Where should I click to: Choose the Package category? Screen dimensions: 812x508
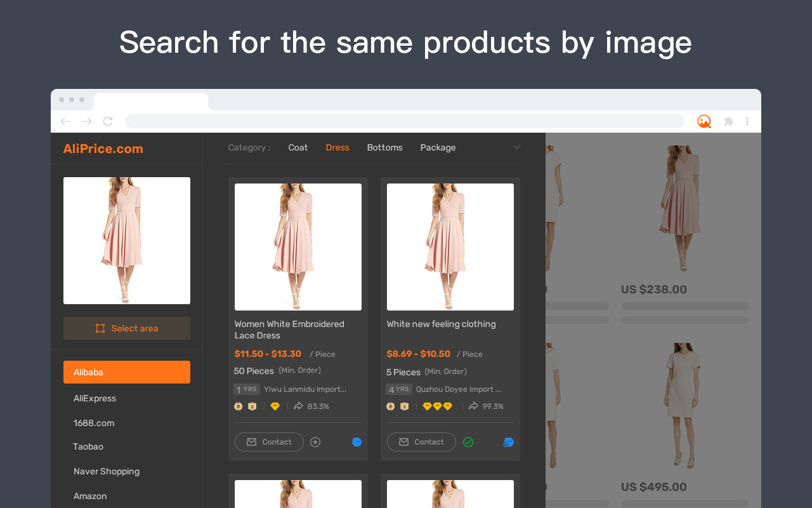(438, 147)
